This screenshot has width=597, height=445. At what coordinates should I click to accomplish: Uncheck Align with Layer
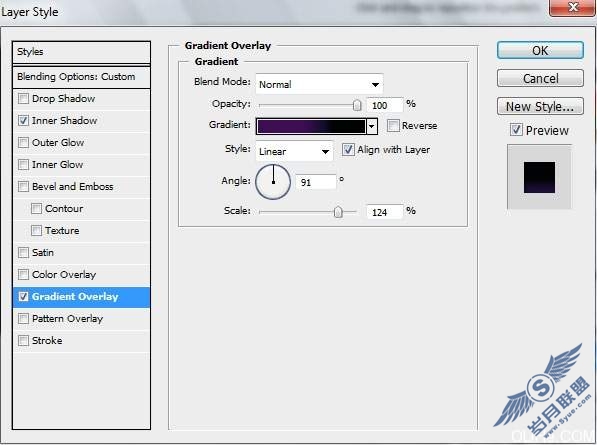[348, 150]
